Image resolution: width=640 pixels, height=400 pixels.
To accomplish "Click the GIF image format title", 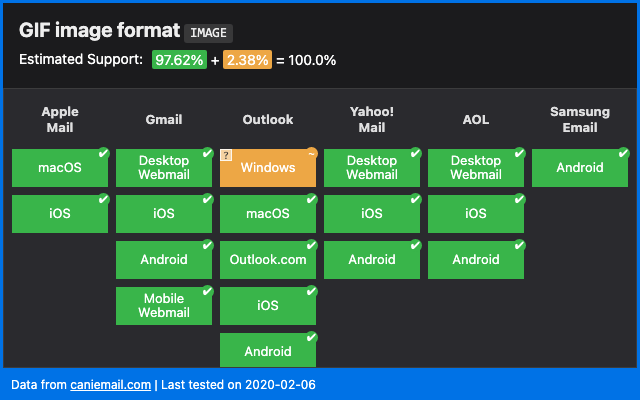I will (x=100, y=31).
